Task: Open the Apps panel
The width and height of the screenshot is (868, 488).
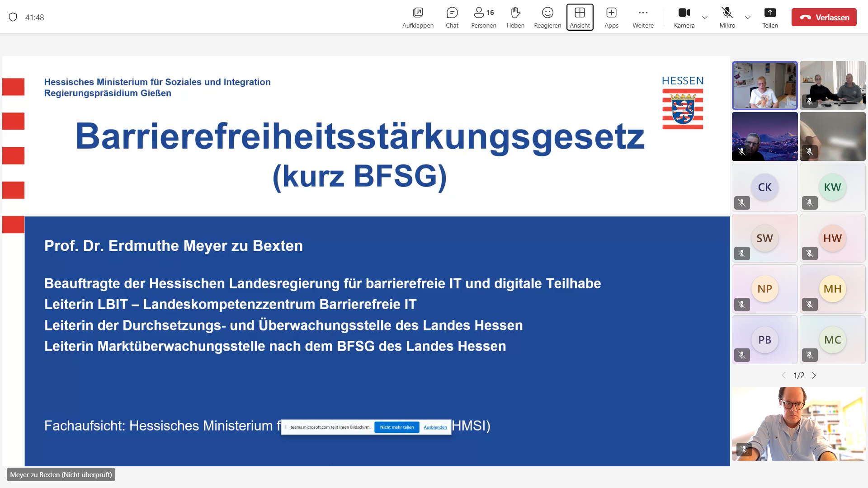Action: (x=611, y=18)
